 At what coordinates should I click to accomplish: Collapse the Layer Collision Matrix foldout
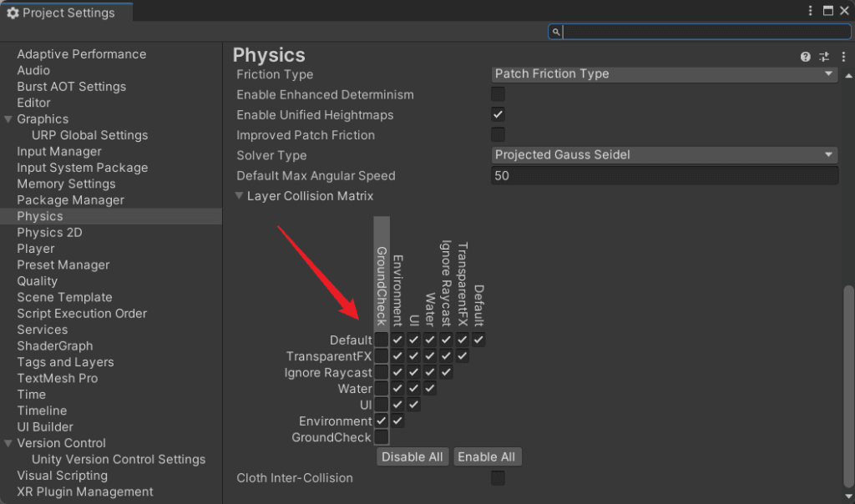(x=239, y=195)
